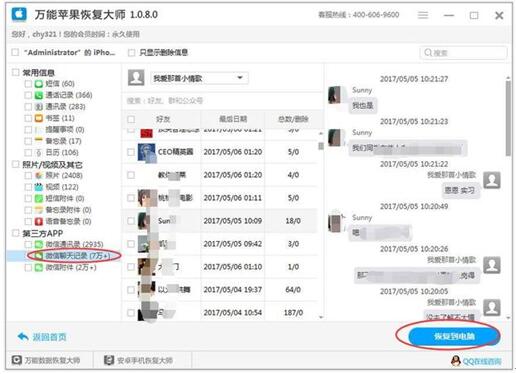The height and width of the screenshot is (374, 516).
Task: Click the voice memos 语音备忘录 (0) icon
Action: (x=39, y=221)
